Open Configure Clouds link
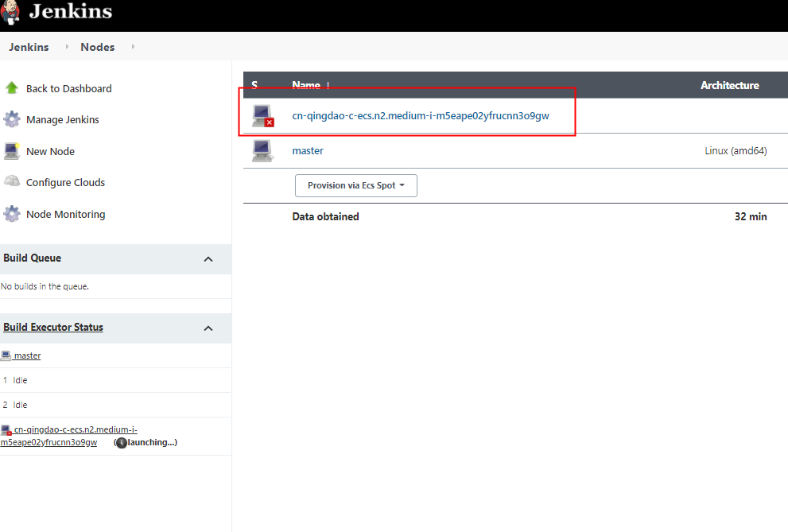The height and width of the screenshot is (532, 788). (65, 182)
